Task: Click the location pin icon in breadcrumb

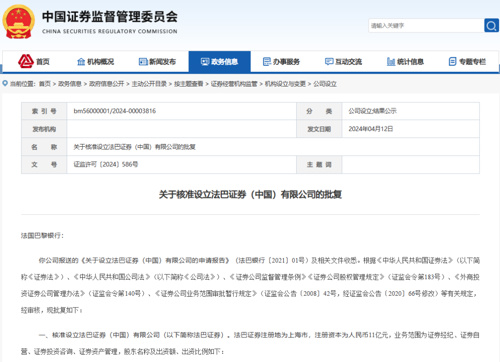Action: pyautogui.click(x=5, y=83)
